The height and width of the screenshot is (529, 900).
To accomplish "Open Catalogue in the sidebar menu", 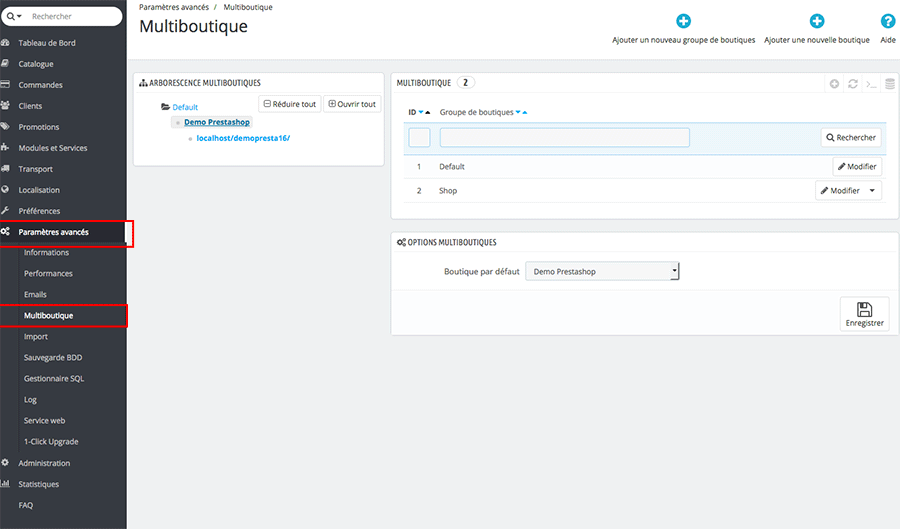I will click(x=36, y=64).
